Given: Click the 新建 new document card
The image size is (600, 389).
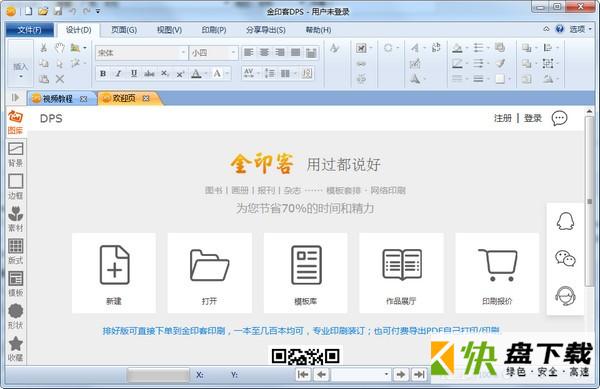Looking at the screenshot, I should (114, 273).
